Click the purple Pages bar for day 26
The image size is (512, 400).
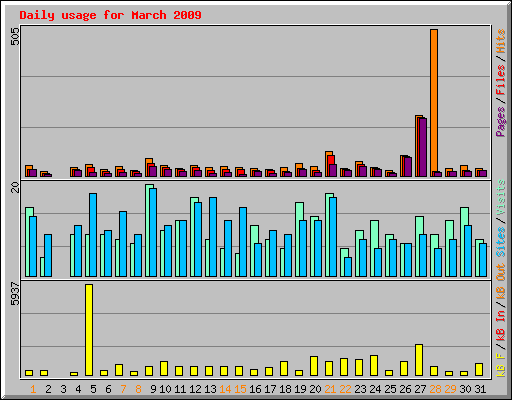pos(408,167)
